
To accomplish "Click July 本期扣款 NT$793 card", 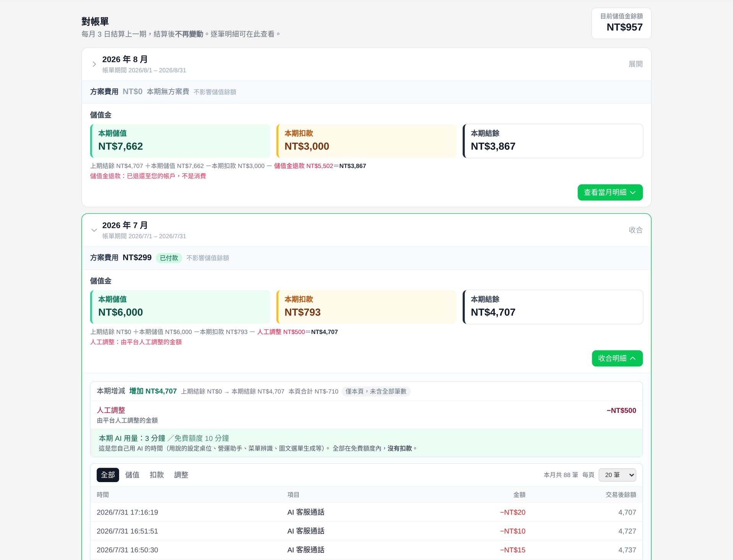I will pyautogui.click(x=366, y=307).
